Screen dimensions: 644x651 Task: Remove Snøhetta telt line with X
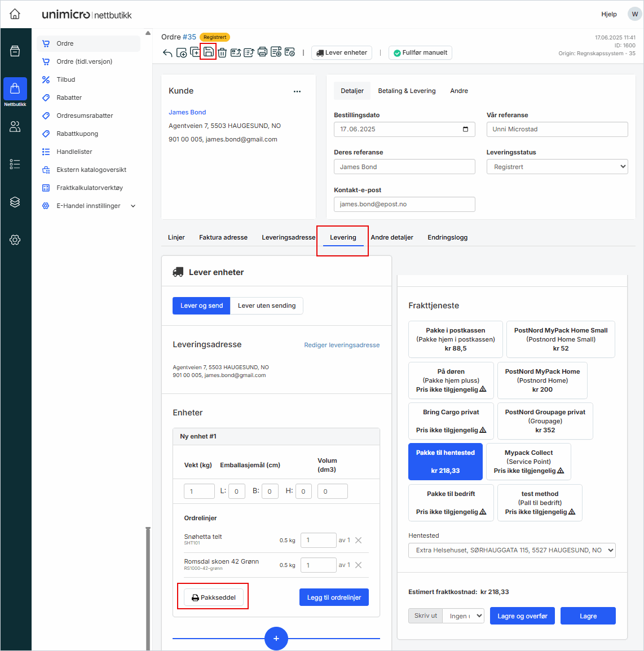tap(358, 540)
